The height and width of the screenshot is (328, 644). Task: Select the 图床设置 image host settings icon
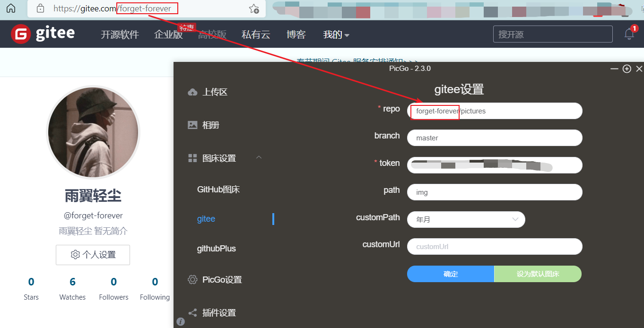(x=192, y=158)
